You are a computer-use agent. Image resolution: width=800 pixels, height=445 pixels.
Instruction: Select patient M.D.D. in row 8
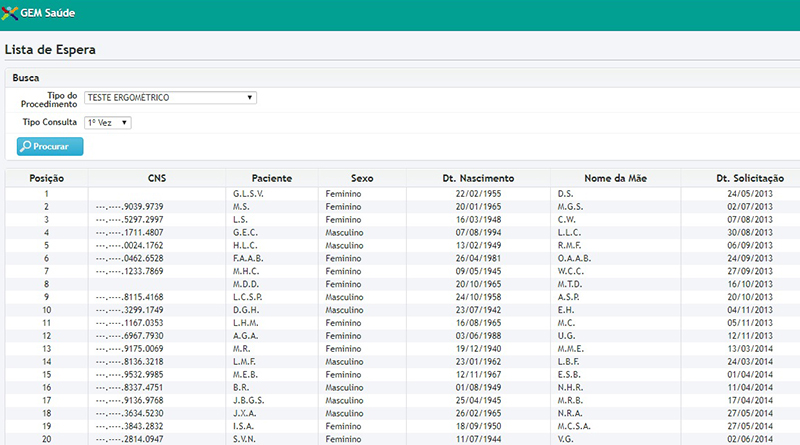click(x=246, y=284)
